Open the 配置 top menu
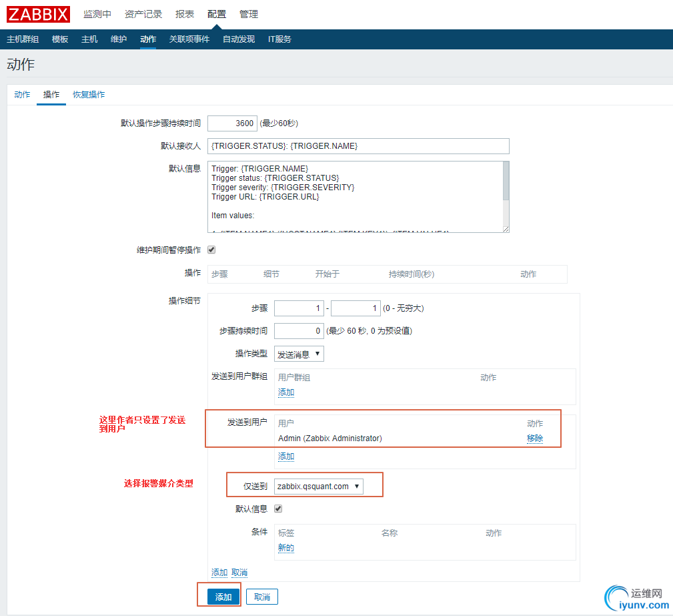The height and width of the screenshot is (616, 673). click(x=216, y=14)
